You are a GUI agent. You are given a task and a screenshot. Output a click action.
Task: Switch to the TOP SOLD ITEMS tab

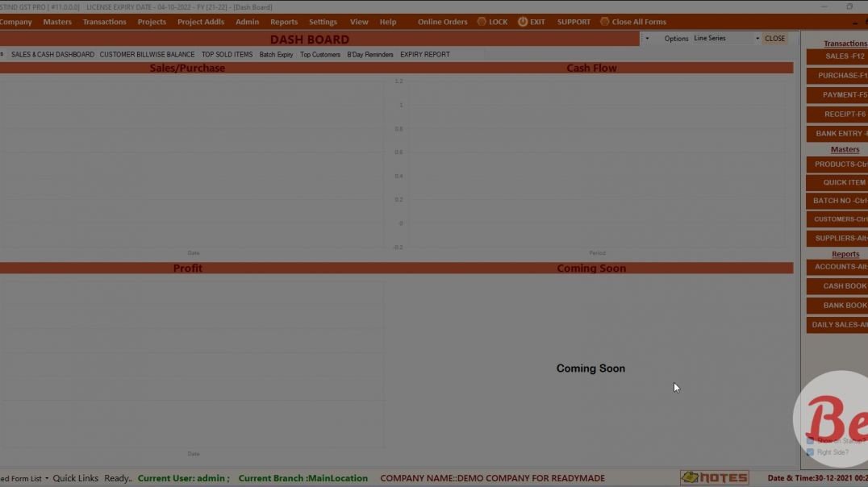click(x=227, y=55)
